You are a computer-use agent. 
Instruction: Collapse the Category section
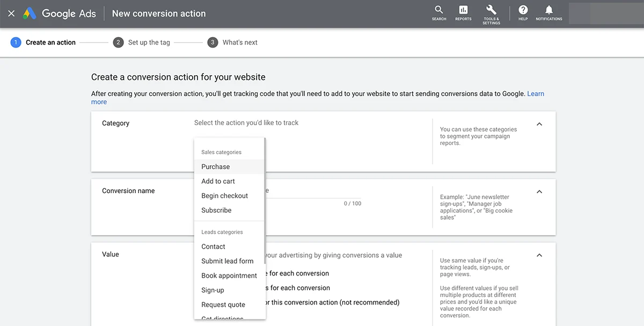(539, 124)
